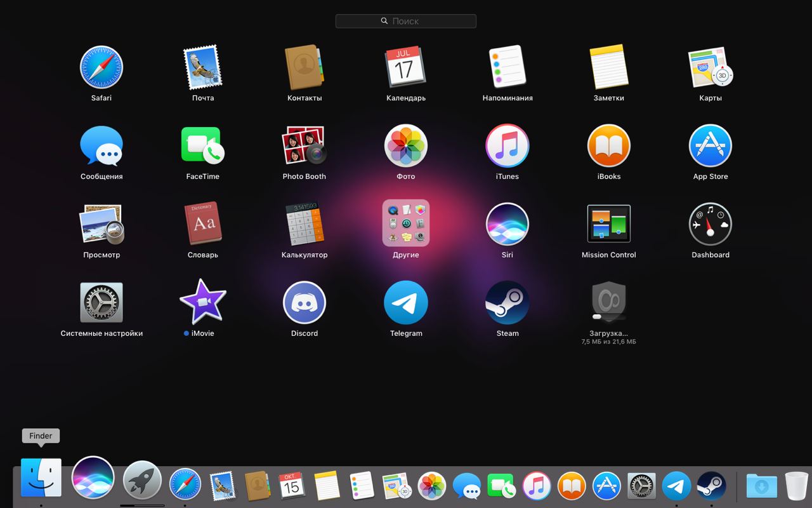Launch the Почта mail app

tap(203, 67)
